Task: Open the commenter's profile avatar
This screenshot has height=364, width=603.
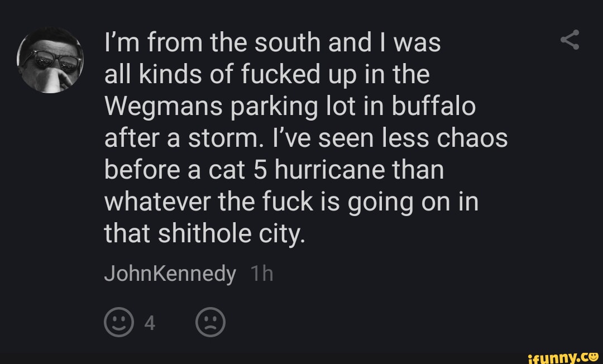Action: (x=50, y=60)
